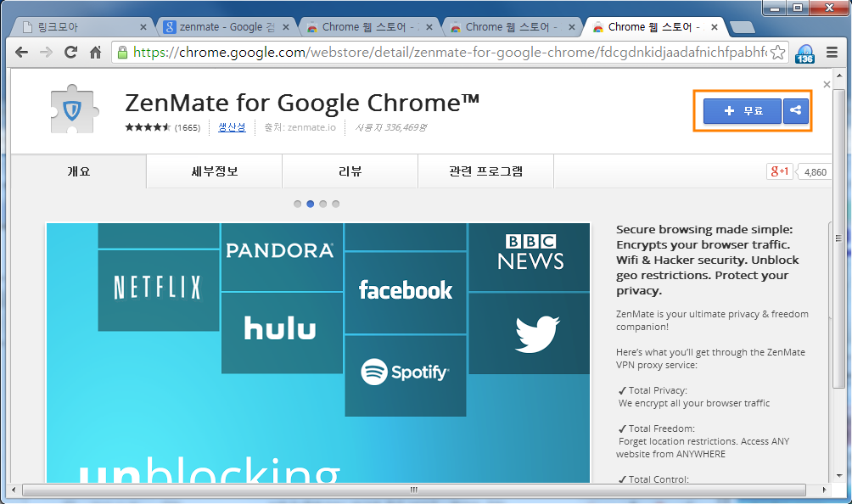Click the 'Total Privacy:' line
Screen dimensions: 852x504
(x=653, y=390)
